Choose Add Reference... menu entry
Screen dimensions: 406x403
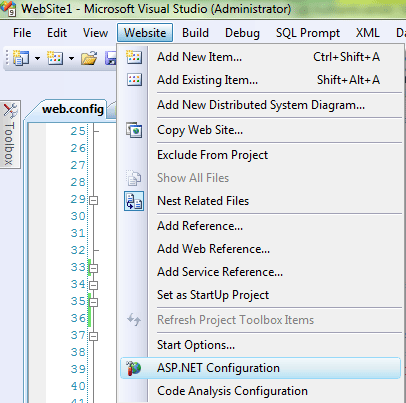pos(261,226)
